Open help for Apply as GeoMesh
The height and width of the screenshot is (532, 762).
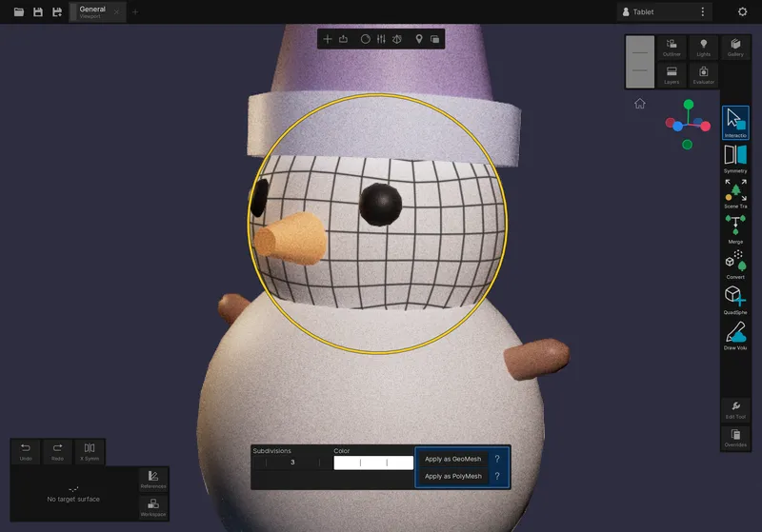pos(497,459)
